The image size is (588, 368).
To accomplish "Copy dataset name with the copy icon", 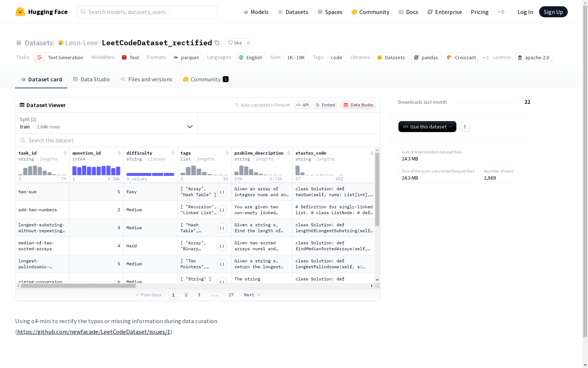I will [x=217, y=43].
